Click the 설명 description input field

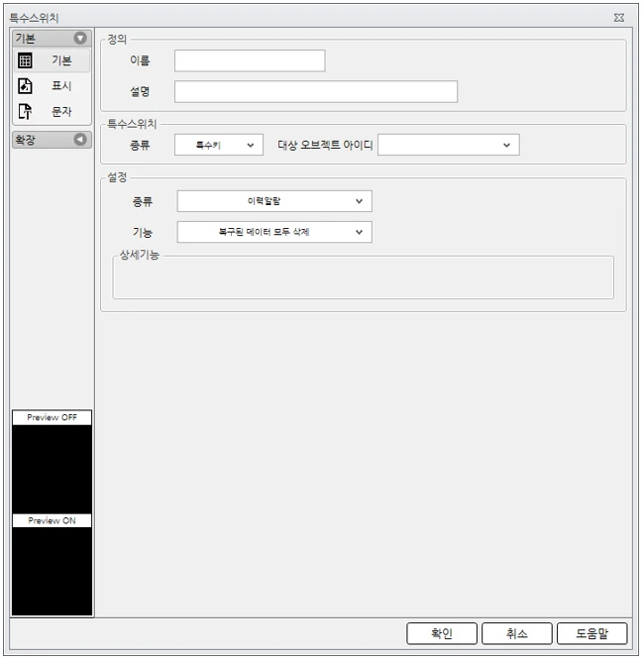pyautogui.click(x=316, y=91)
